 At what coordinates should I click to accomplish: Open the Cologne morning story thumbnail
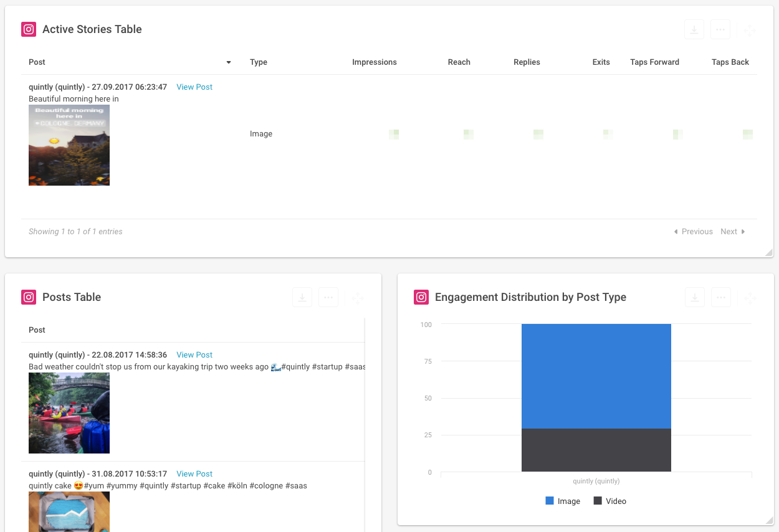pyautogui.click(x=69, y=145)
